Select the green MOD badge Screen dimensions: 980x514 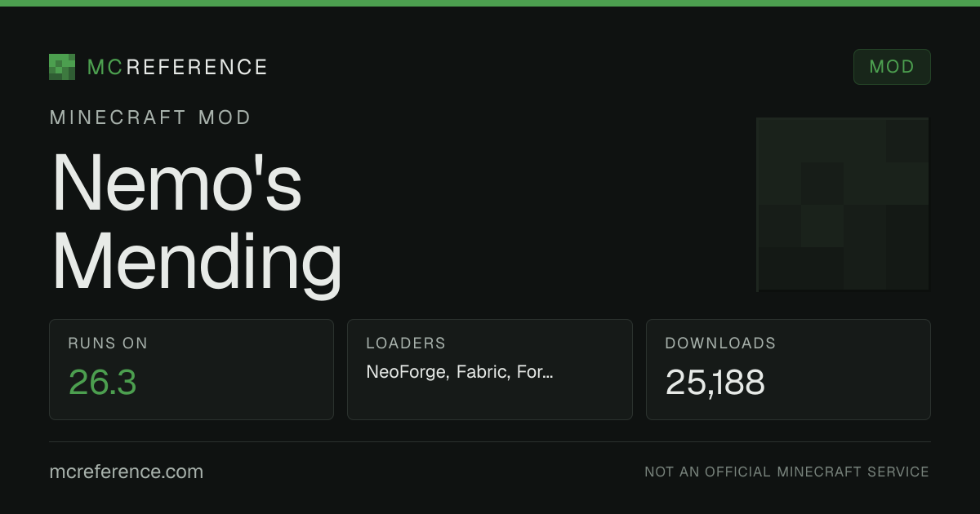(892, 67)
